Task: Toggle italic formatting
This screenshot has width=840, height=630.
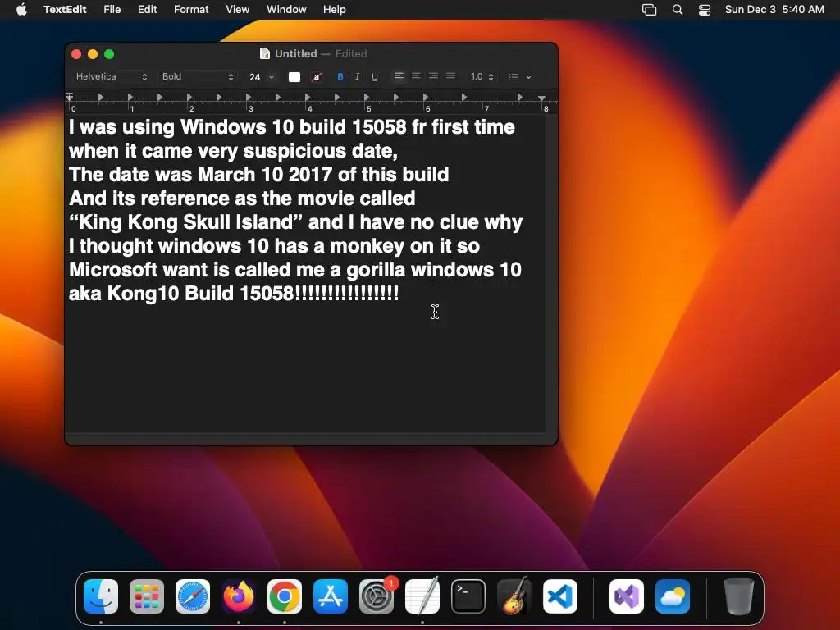Action: coord(358,76)
